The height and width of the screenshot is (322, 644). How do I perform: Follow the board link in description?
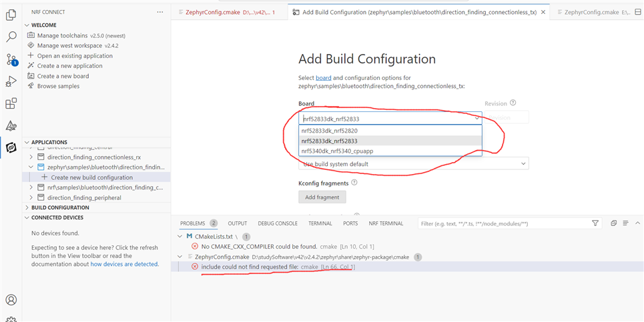tap(323, 78)
